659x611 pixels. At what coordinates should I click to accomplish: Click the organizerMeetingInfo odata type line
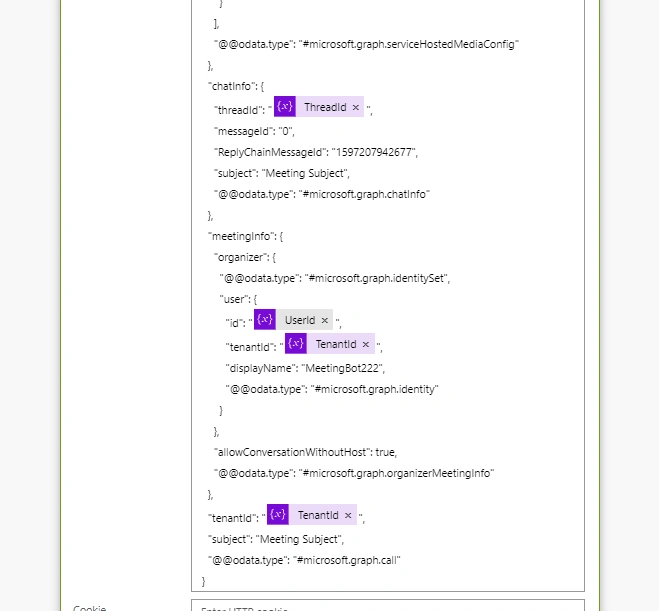pos(354,474)
